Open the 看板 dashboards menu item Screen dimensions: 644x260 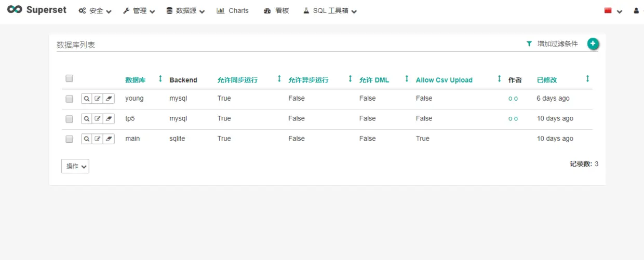point(276,10)
